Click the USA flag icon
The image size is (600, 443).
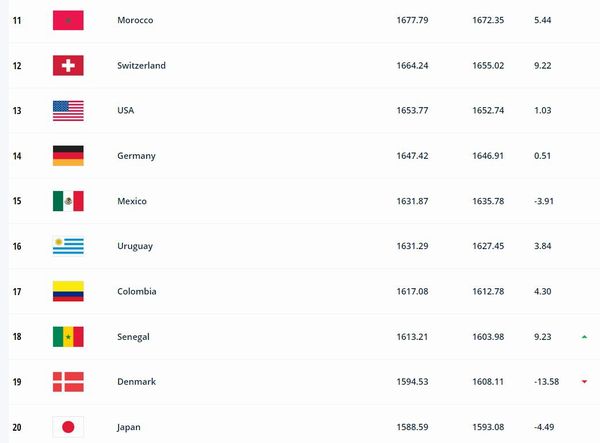pos(68,110)
